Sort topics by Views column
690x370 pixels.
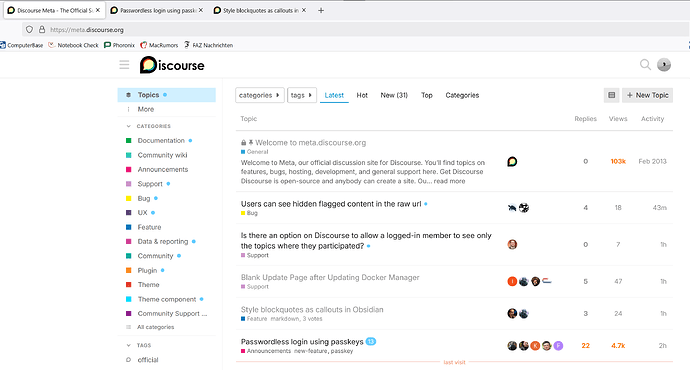[x=618, y=119]
